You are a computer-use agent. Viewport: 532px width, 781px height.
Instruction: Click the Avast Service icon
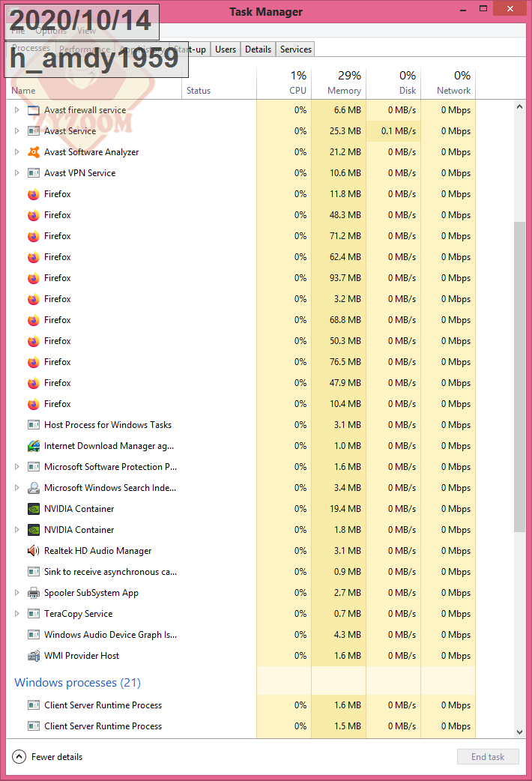(x=34, y=131)
